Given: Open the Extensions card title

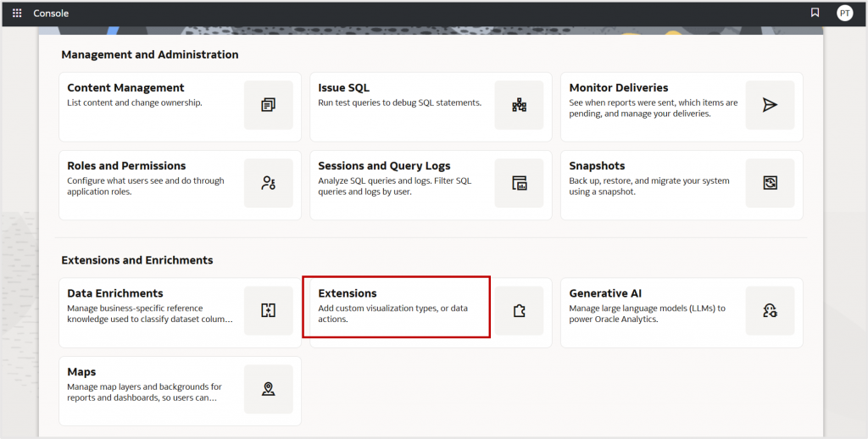Looking at the screenshot, I should 347,293.
